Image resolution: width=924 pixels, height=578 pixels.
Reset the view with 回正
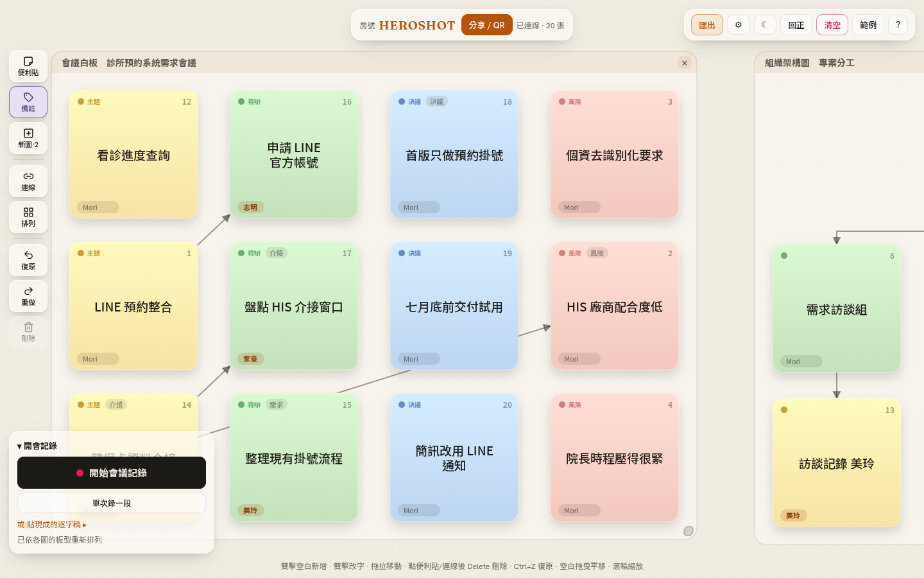[x=796, y=25]
